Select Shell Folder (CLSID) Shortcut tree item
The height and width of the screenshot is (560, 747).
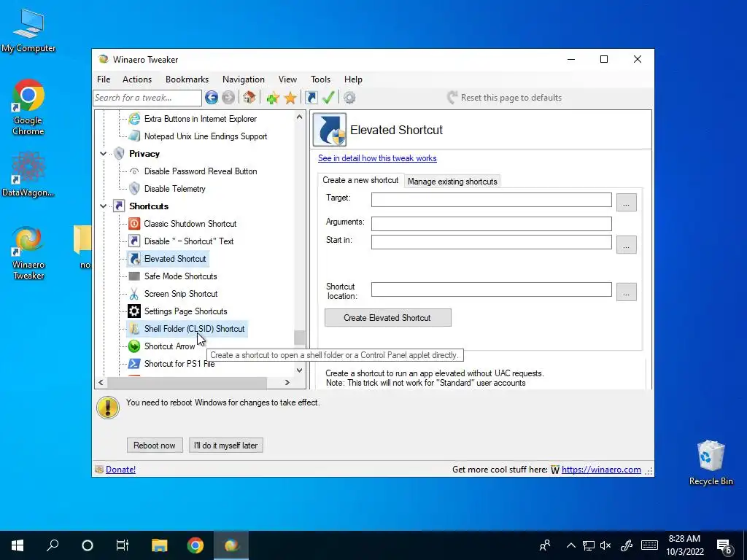click(194, 329)
